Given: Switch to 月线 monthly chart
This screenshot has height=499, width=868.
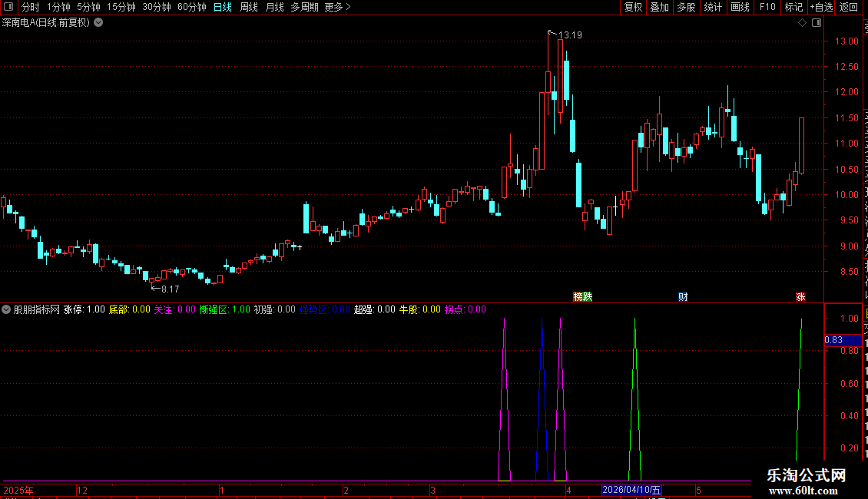Looking at the screenshot, I should [274, 7].
